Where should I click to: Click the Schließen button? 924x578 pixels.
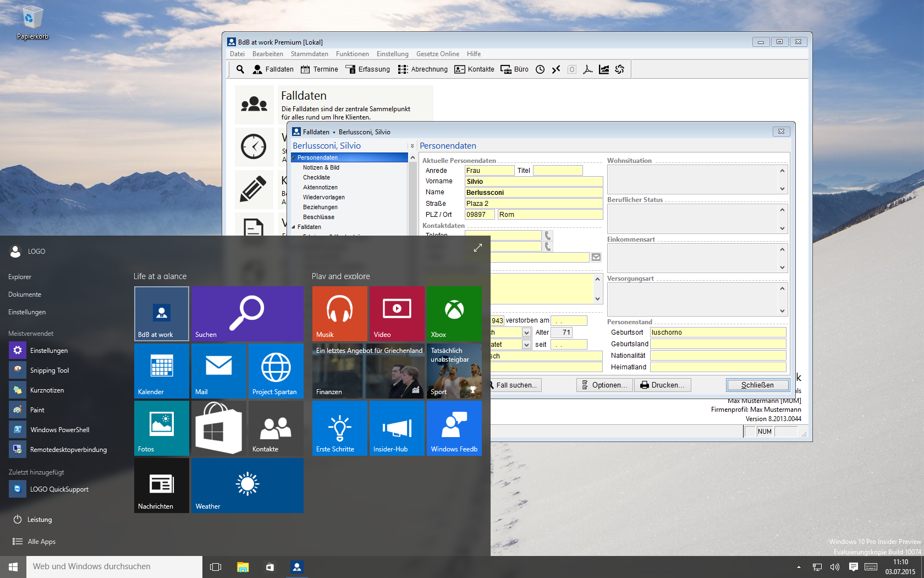[757, 385]
